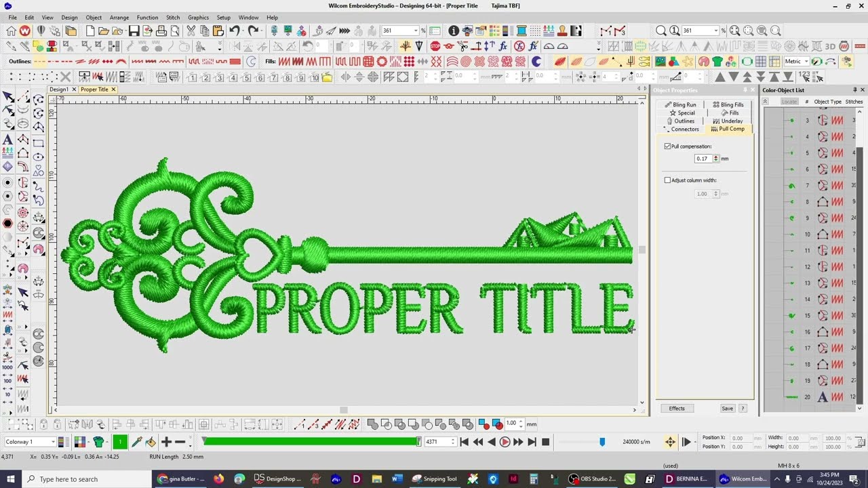The width and height of the screenshot is (868, 488).
Task: Open second zoom 361 dropdown
Action: point(716,30)
